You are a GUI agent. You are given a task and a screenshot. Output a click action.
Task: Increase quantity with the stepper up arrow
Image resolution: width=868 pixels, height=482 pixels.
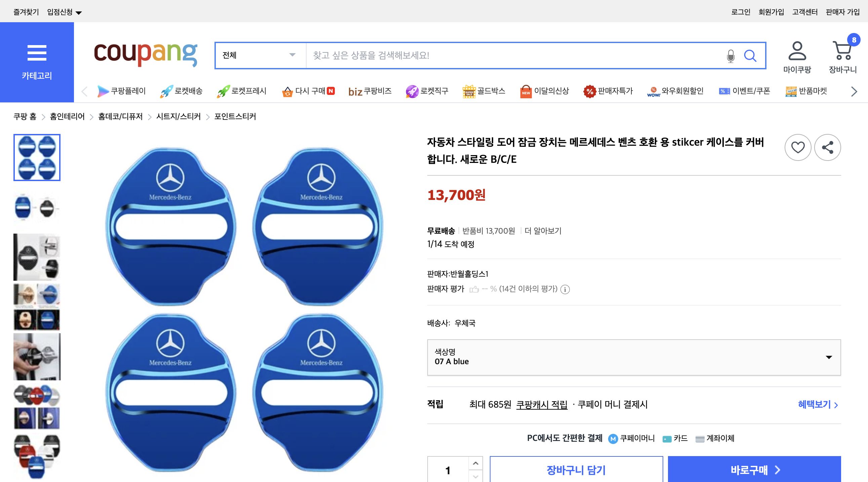coord(475,463)
